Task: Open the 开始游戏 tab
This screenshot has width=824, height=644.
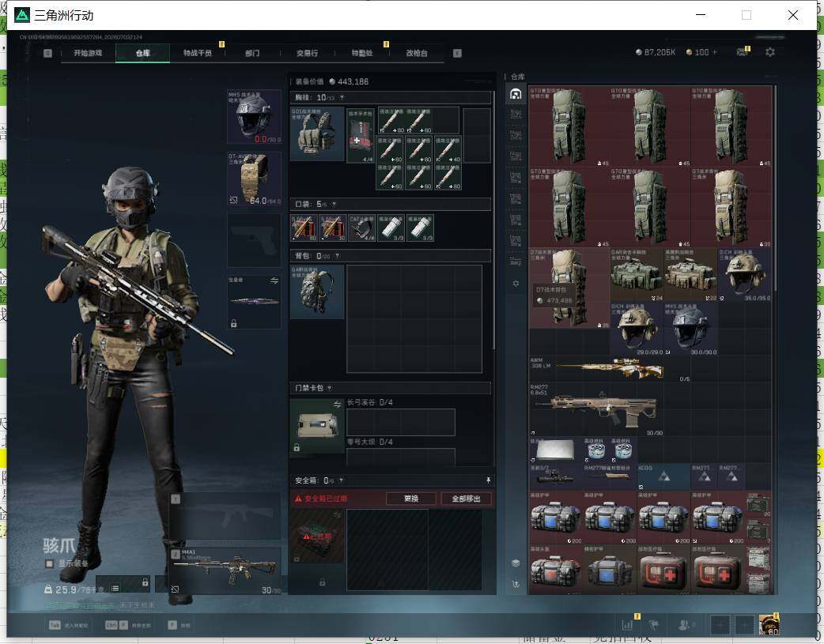Action: 88,53
